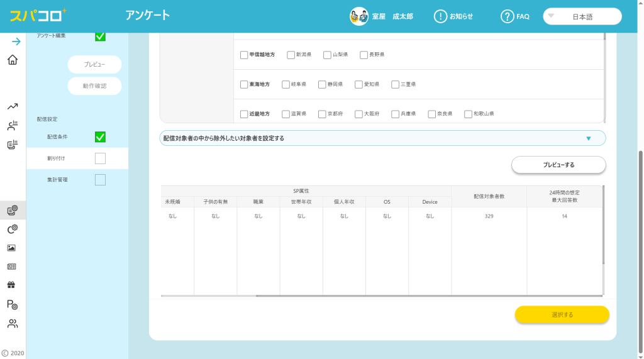Toggle the アンケート編集 green checkbox
The width and height of the screenshot is (644, 359).
(x=100, y=36)
